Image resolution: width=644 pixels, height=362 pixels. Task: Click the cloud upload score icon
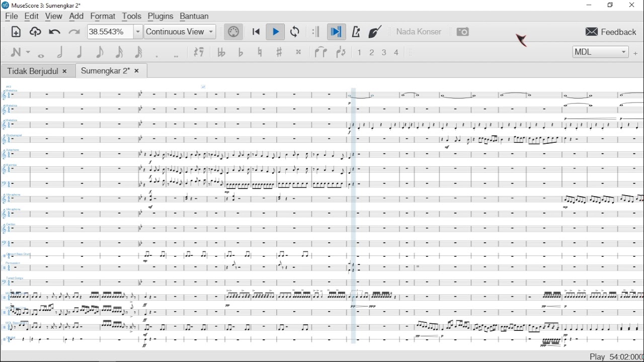point(35,32)
